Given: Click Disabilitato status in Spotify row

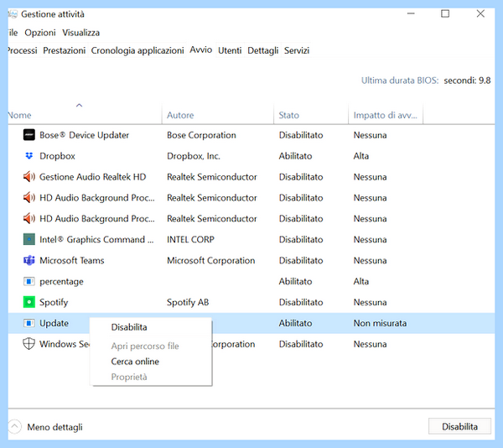Looking at the screenshot, I should coord(301,302).
